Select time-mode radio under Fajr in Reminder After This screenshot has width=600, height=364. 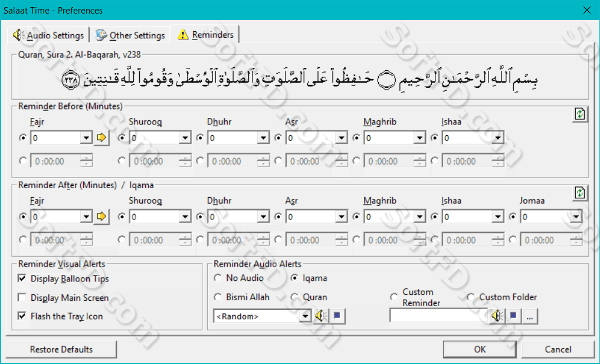(x=23, y=240)
